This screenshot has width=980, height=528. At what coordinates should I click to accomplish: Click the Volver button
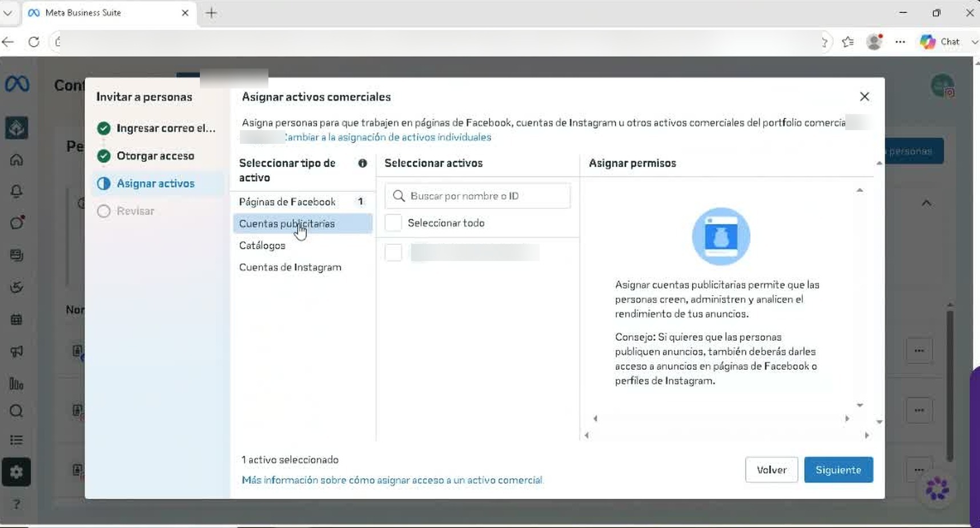(x=772, y=470)
